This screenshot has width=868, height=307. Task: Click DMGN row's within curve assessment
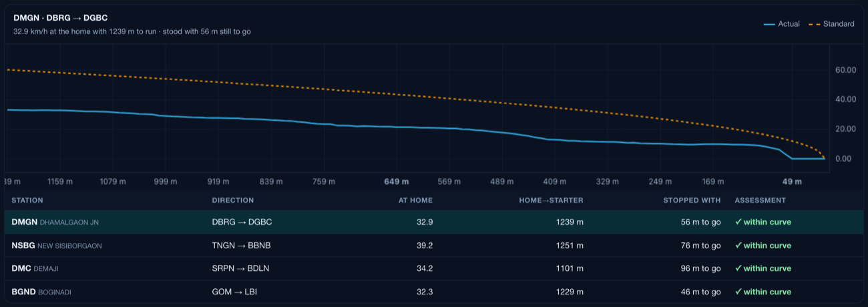[x=763, y=222]
